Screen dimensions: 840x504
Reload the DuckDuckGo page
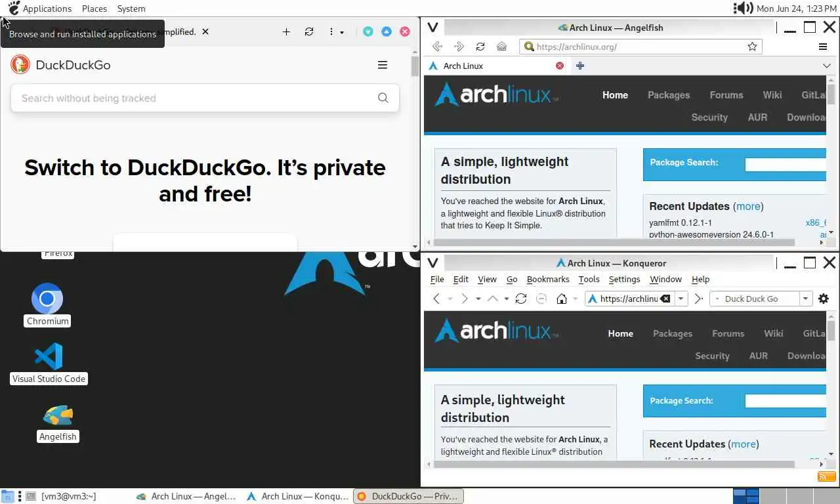tap(309, 31)
